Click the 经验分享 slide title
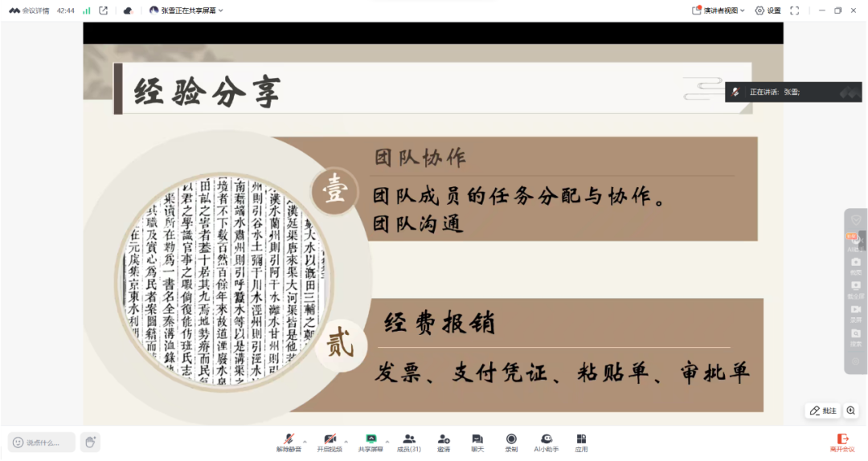868x461 pixels. 207,92
